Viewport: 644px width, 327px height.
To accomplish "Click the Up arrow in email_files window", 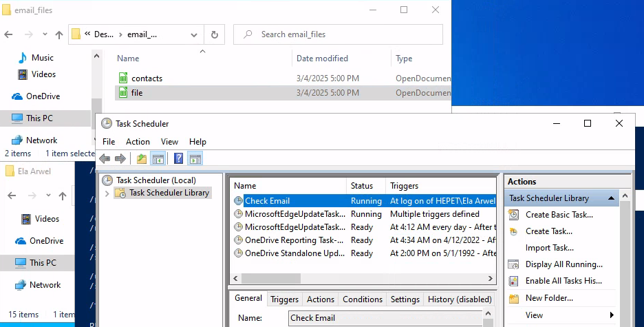I will click(59, 35).
